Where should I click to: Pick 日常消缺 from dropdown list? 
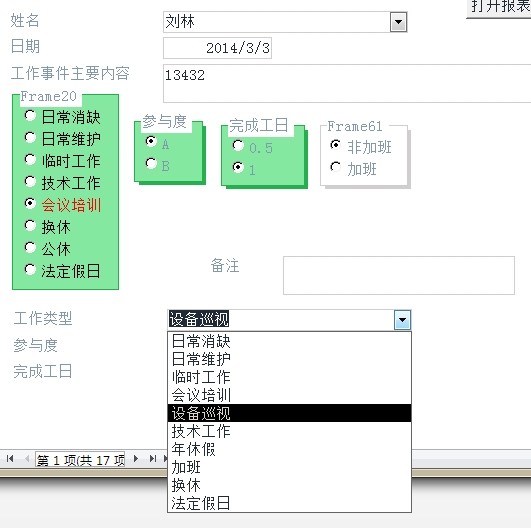pyautogui.click(x=290, y=341)
